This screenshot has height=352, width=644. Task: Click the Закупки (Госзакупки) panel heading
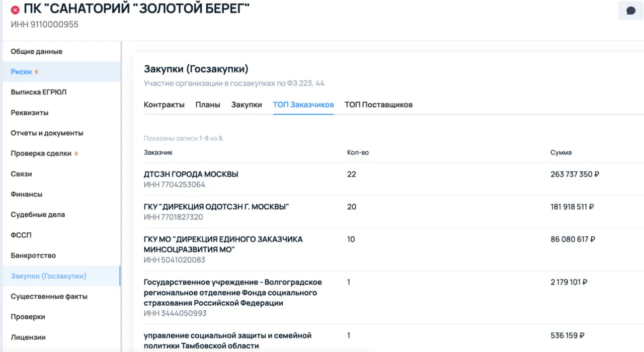click(196, 69)
